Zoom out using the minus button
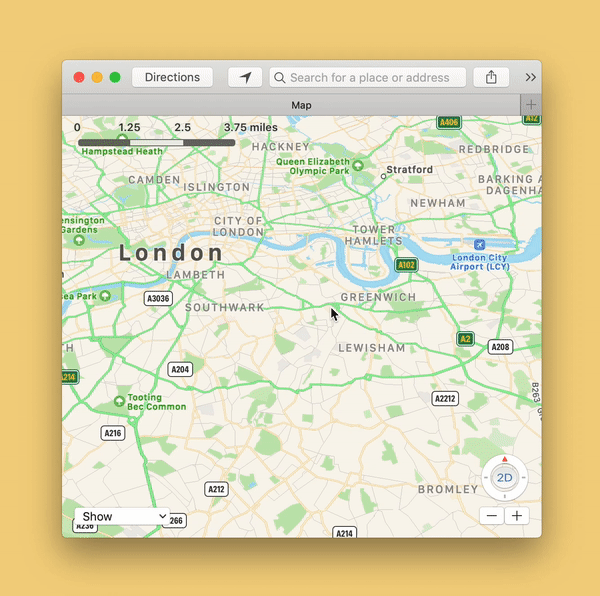600x596 pixels. (x=491, y=516)
